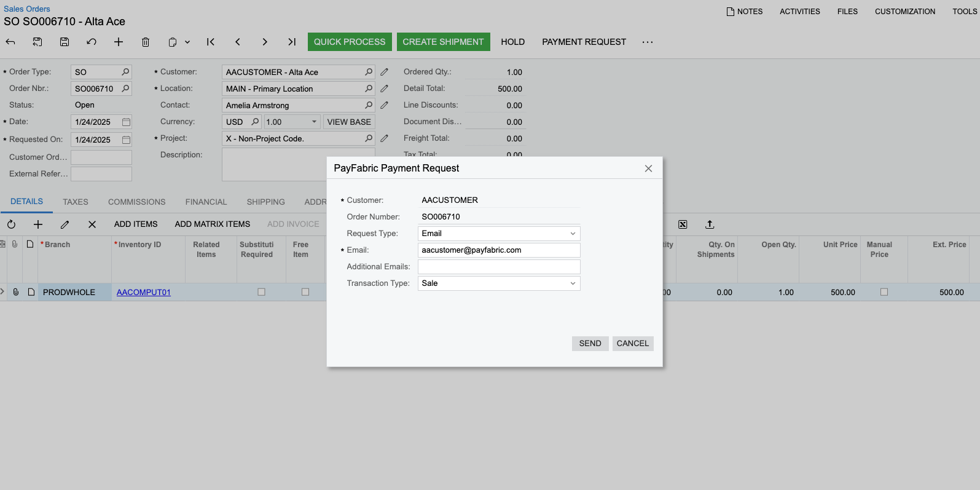The image size is (980, 490).
Task: Look up Contact with magnifier icon
Action: [x=369, y=105]
